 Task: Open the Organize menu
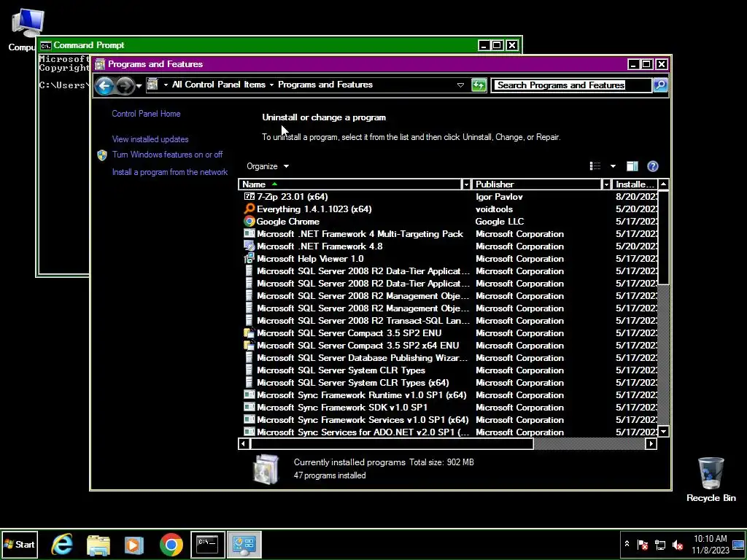point(268,166)
